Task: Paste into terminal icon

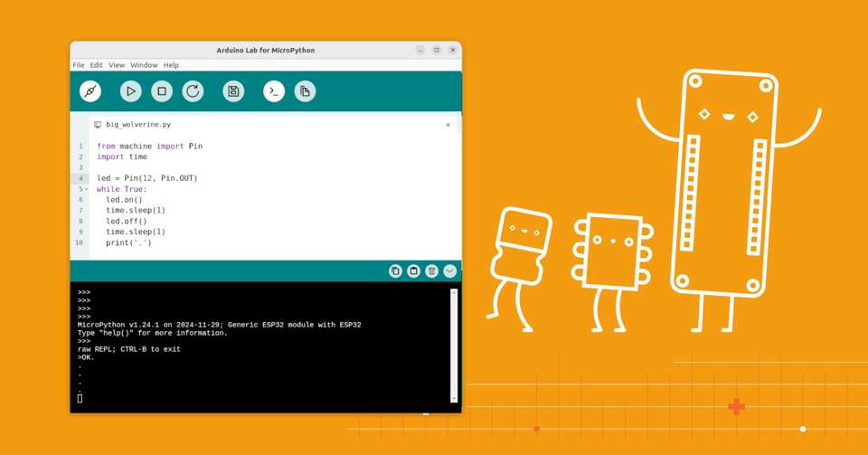Action: tap(413, 270)
